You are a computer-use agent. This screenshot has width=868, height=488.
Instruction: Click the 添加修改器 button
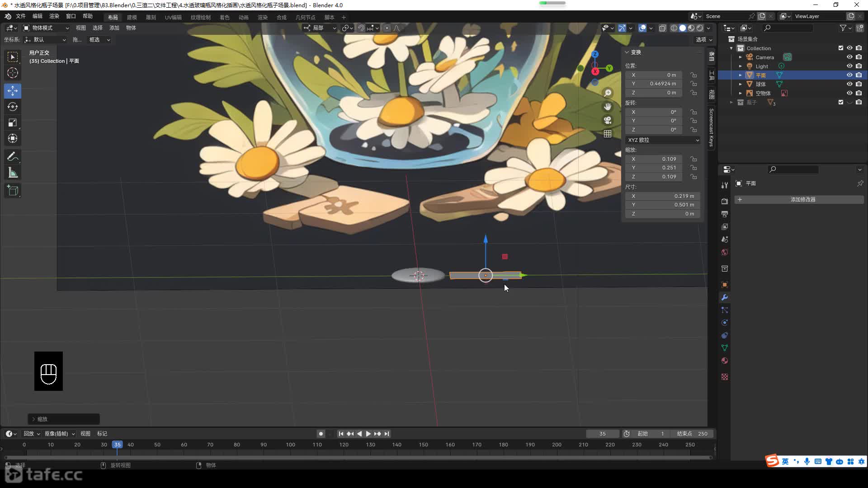[799, 200]
